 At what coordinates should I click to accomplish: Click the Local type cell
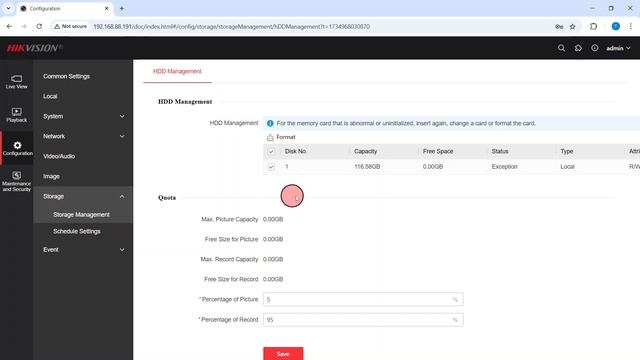[567, 167]
